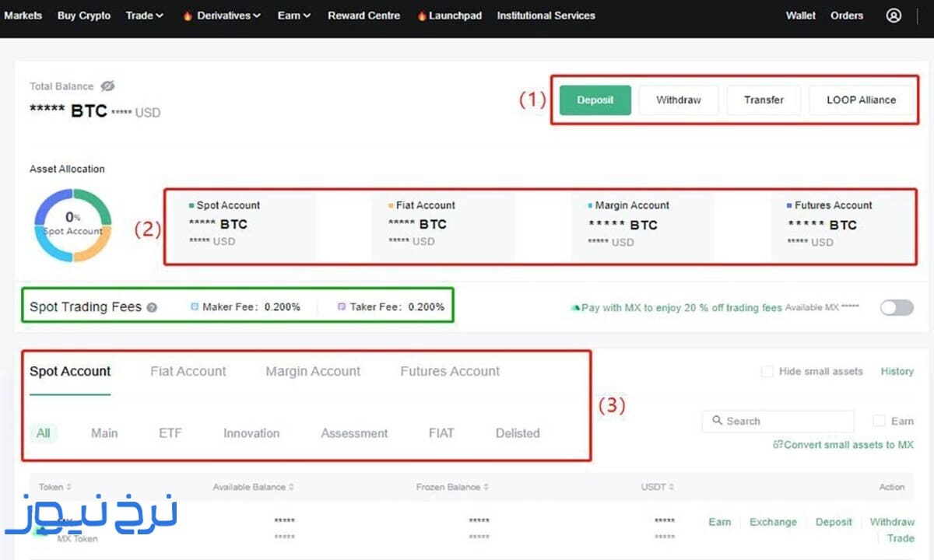Open Reward Centre from the top navigation
934x560 pixels.
364,16
